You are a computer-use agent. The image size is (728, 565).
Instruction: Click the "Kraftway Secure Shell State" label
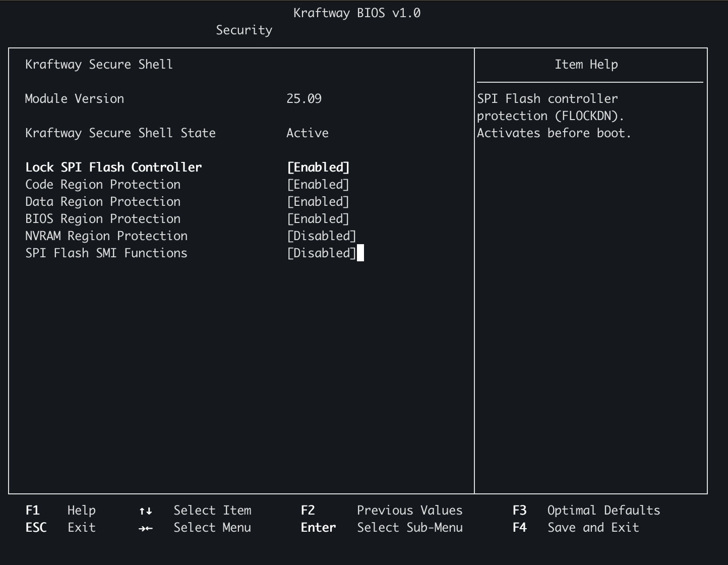pyautogui.click(x=120, y=133)
